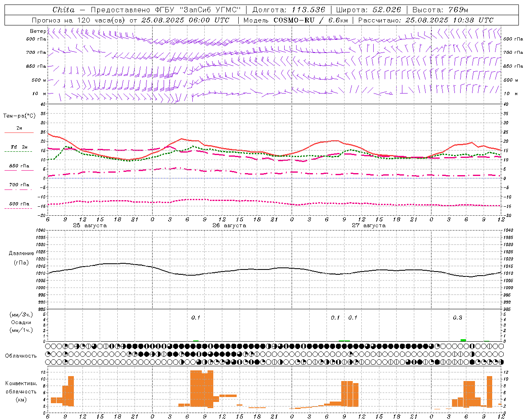Click "985" on the left pressure axis

(42, 309)
